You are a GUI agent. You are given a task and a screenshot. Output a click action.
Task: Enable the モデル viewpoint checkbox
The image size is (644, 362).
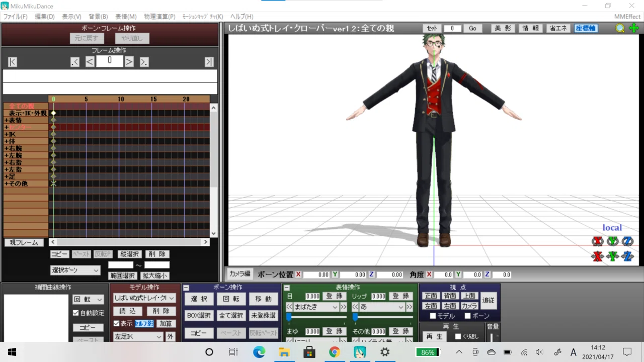click(x=433, y=316)
